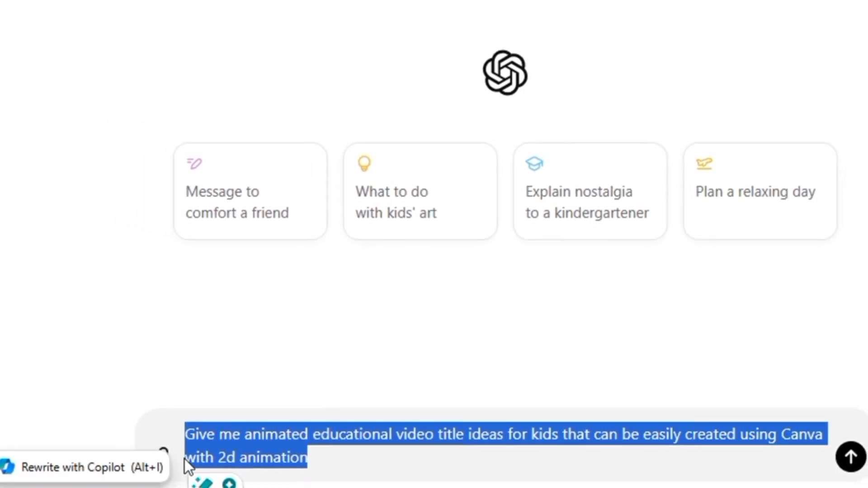Click the magic pen icon below the prompt
Viewport: 868px width, 488px height.
click(202, 483)
